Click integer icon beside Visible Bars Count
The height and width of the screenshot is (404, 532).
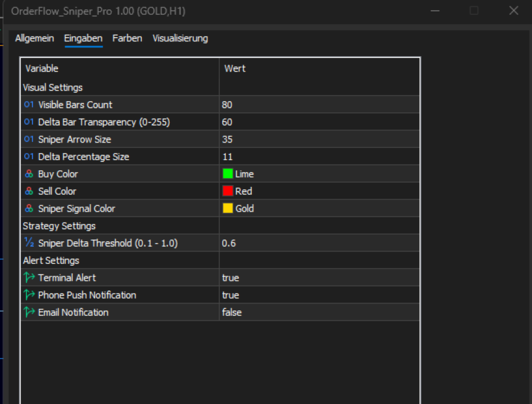point(29,105)
